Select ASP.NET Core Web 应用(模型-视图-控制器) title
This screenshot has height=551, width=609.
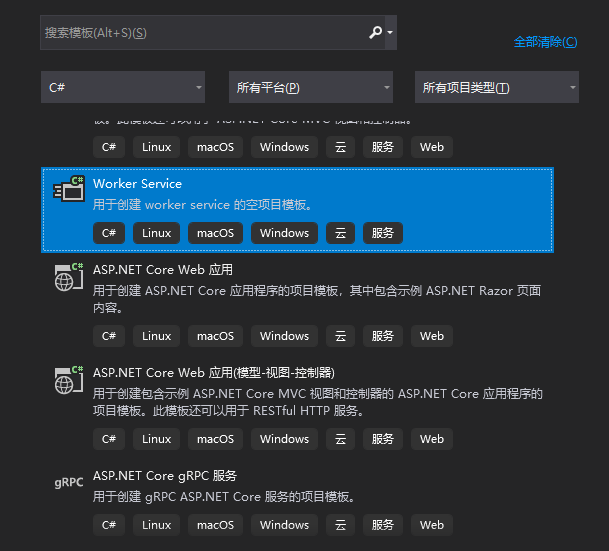coord(214,373)
